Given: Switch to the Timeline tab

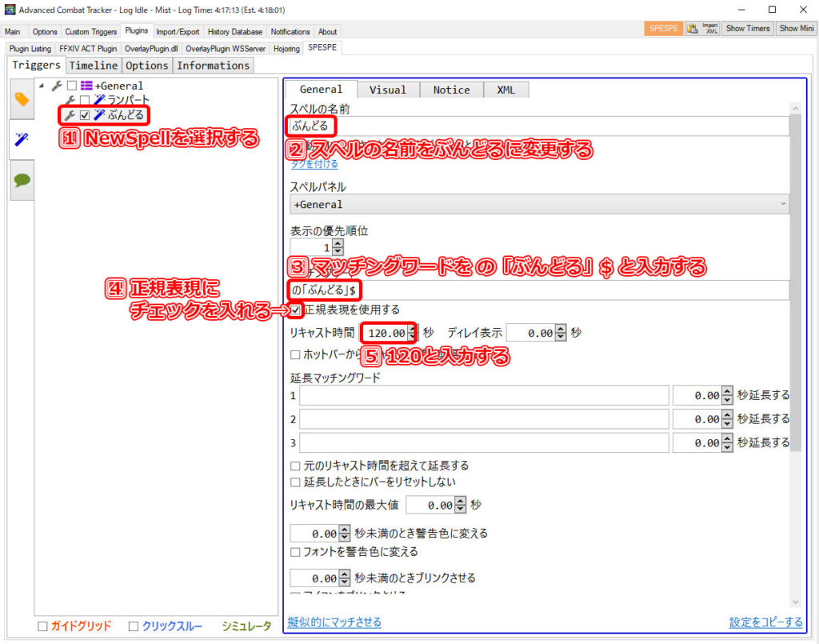Looking at the screenshot, I should (x=93, y=66).
